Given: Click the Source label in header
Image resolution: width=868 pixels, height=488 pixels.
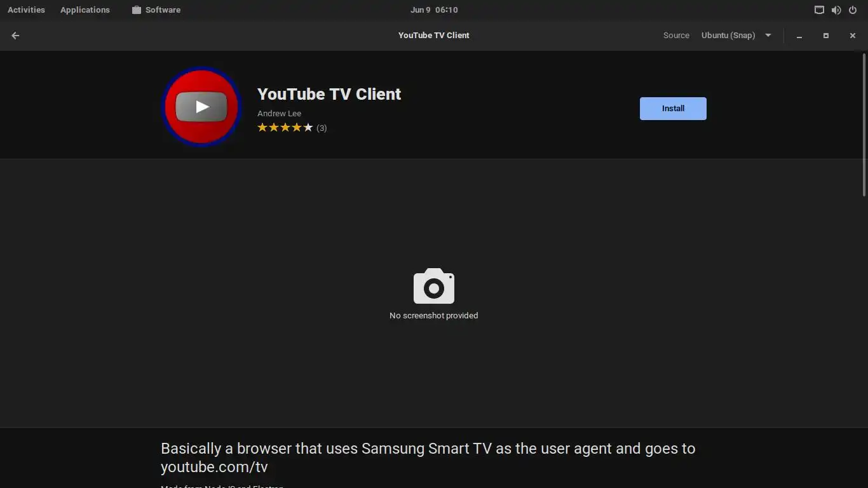Looking at the screenshot, I should tap(676, 36).
